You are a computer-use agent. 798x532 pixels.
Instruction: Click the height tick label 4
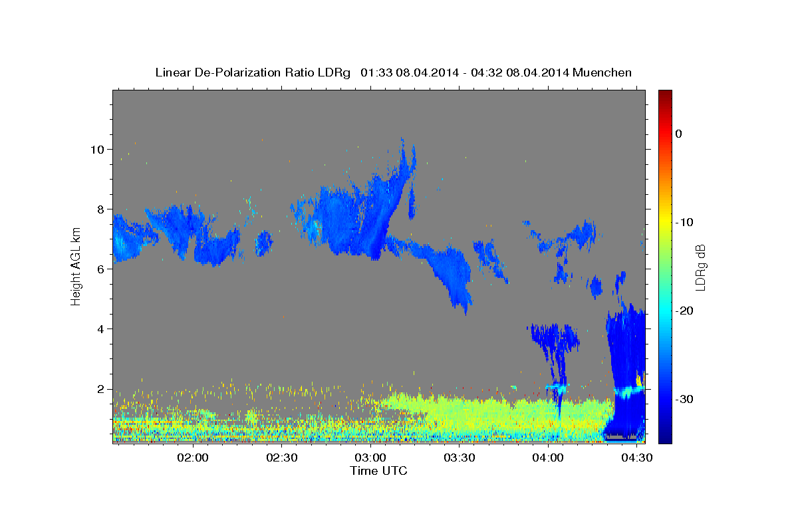(x=101, y=329)
